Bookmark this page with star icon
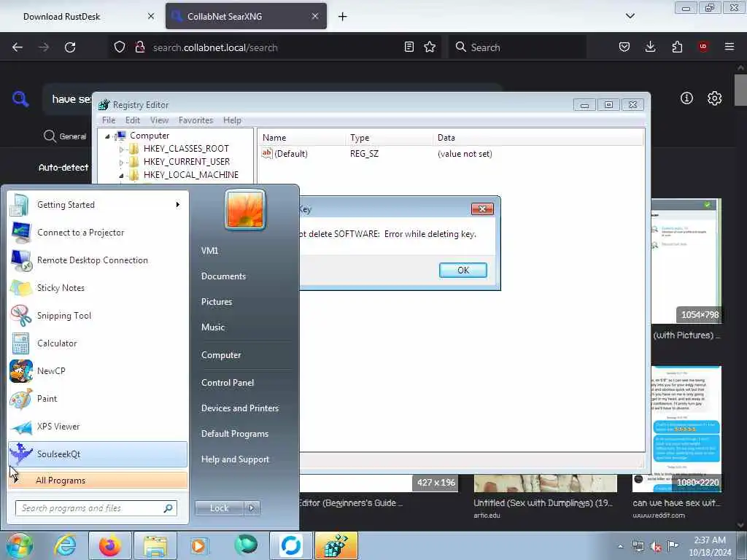747x560 pixels. (x=430, y=47)
